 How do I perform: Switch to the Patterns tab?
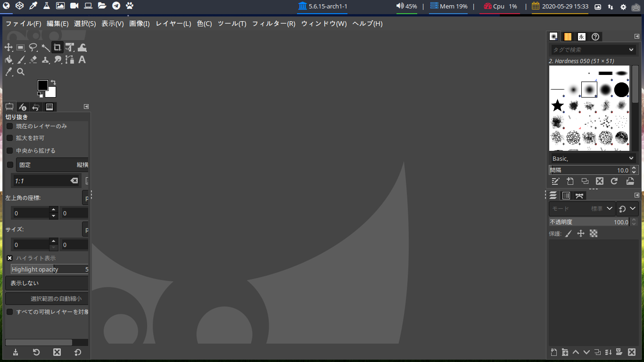[567, 37]
